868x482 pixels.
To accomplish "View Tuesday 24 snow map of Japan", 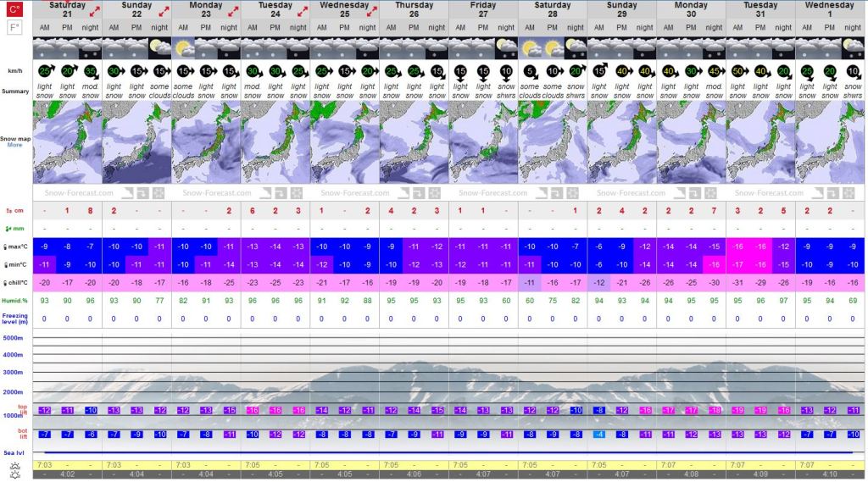I will (x=275, y=141).
